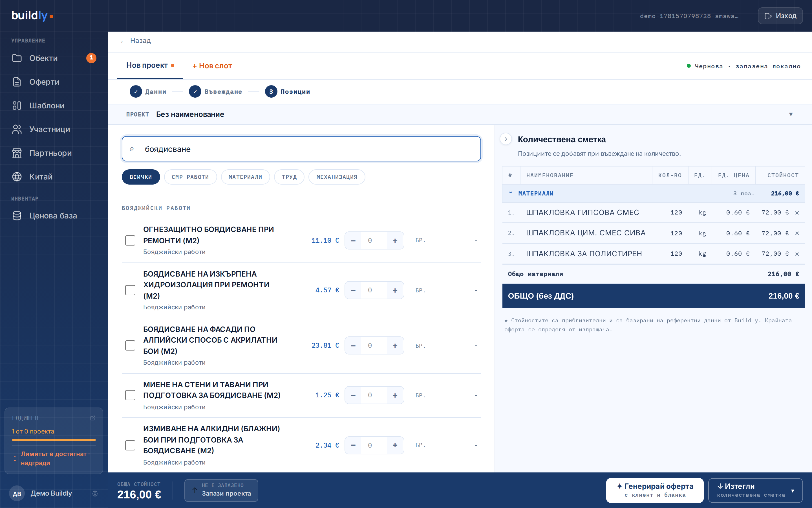Filter by ВСИЧКИ chip

coord(141,177)
